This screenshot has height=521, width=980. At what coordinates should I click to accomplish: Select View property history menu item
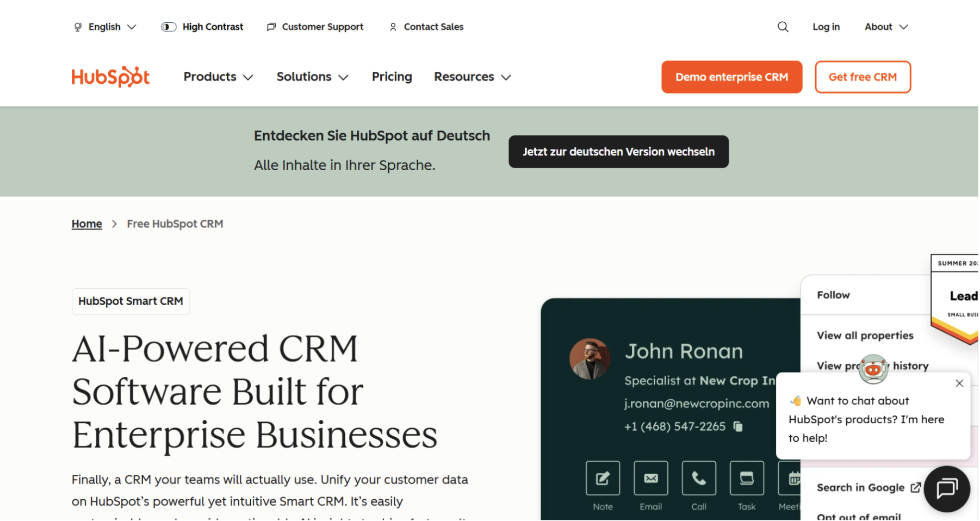[872, 366]
